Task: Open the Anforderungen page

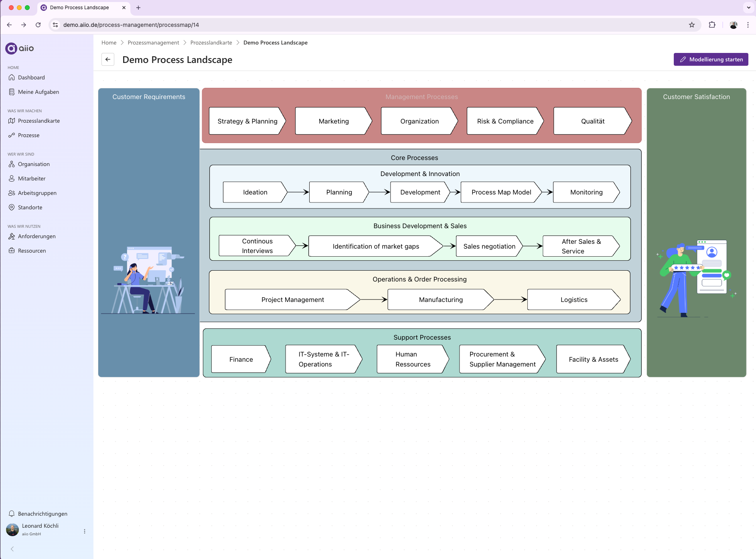Action: pyautogui.click(x=37, y=236)
